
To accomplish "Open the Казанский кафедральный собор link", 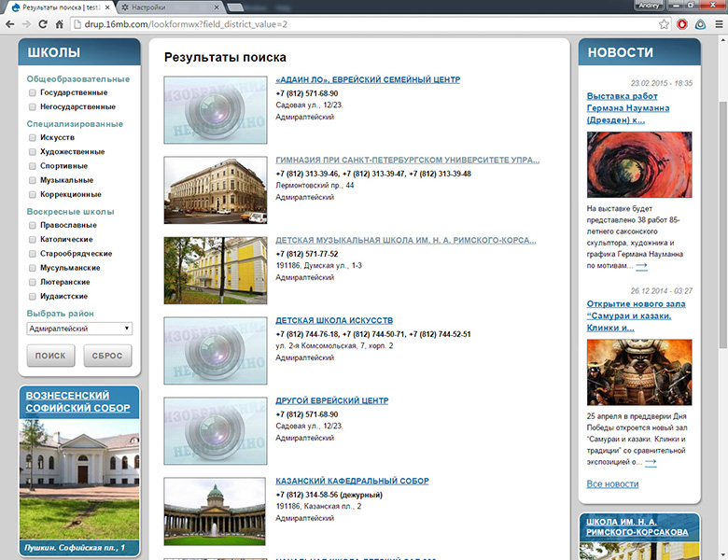I will coord(353,481).
